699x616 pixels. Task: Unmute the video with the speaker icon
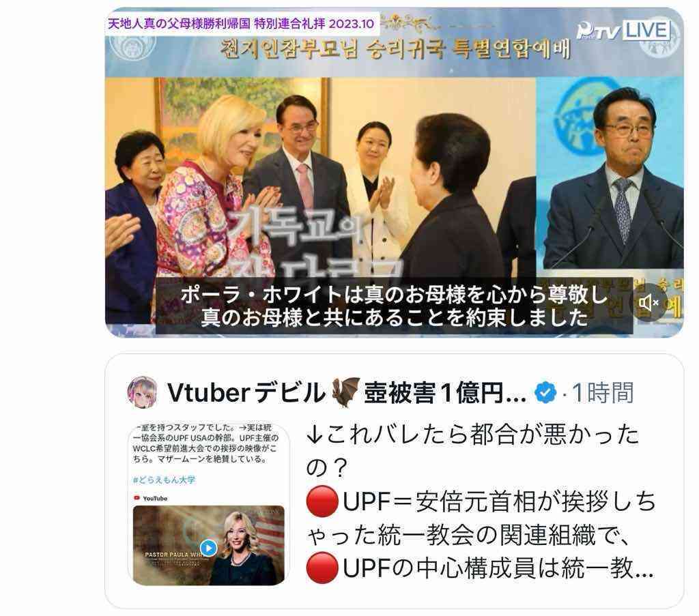point(648,303)
